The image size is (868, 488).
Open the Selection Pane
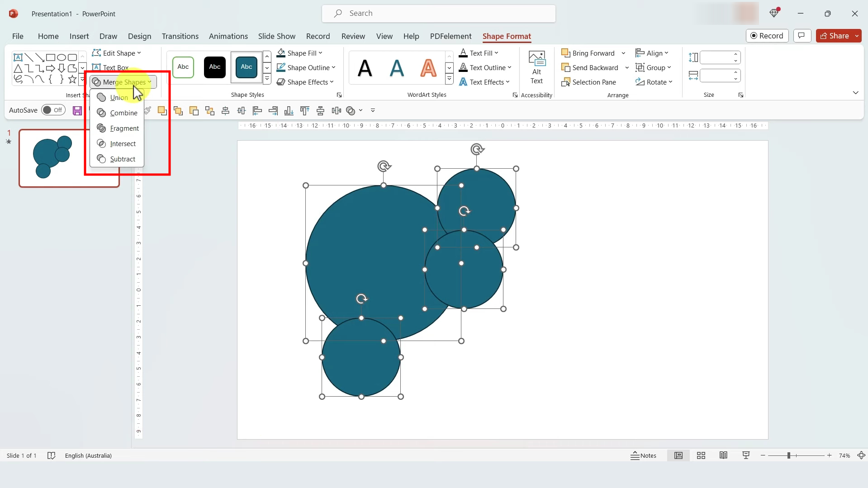pos(588,82)
